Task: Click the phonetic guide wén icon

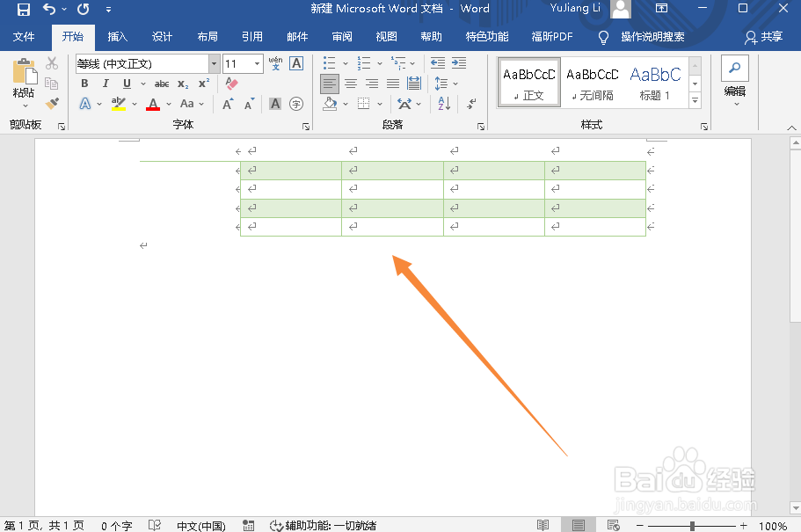Action: pos(275,63)
